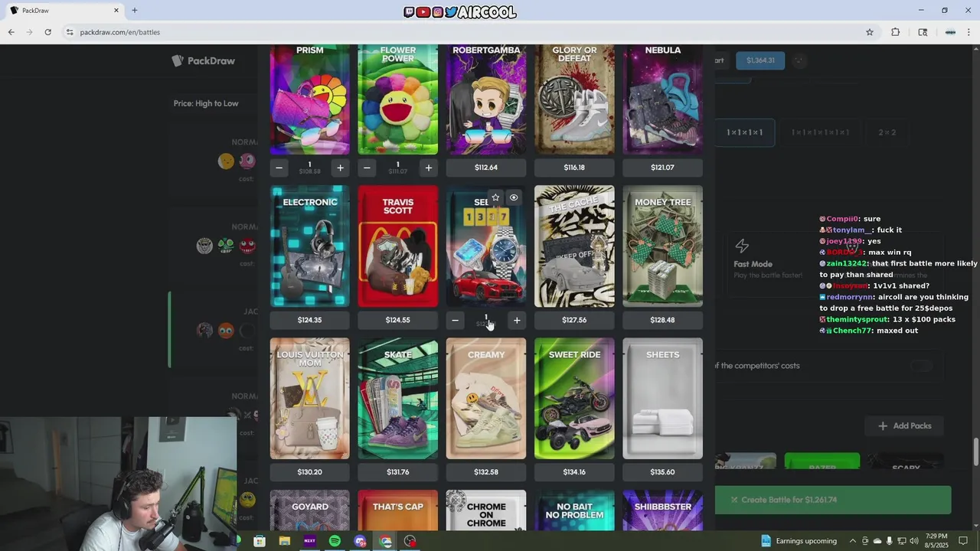The image size is (980, 551).
Task: Pick the Sheets pack card
Action: click(662, 399)
